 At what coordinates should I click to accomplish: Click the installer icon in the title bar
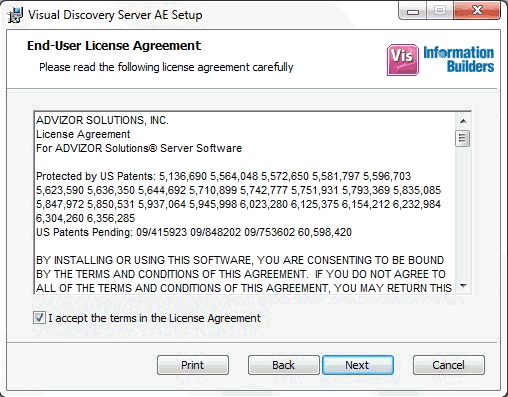pyautogui.click(x=15, y=15)
